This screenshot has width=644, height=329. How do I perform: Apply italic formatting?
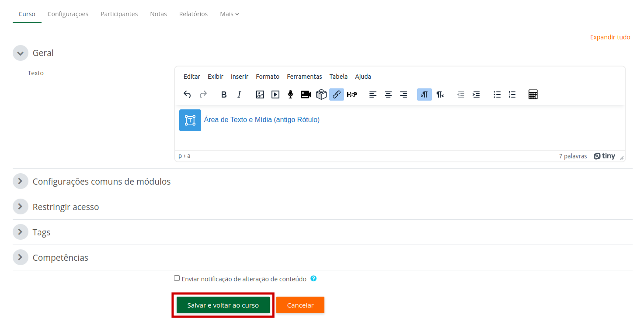[239, 94]
